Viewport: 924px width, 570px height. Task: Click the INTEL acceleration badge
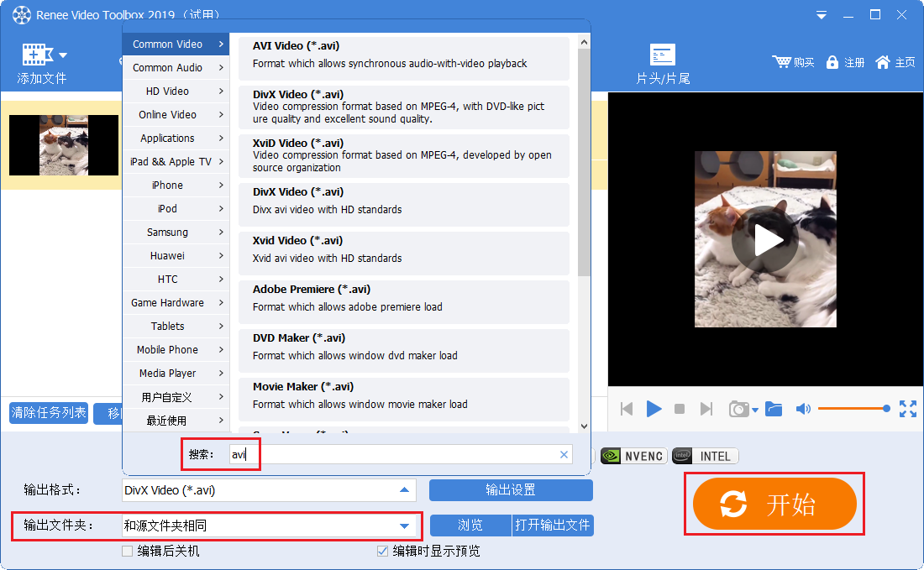(705, 456)
